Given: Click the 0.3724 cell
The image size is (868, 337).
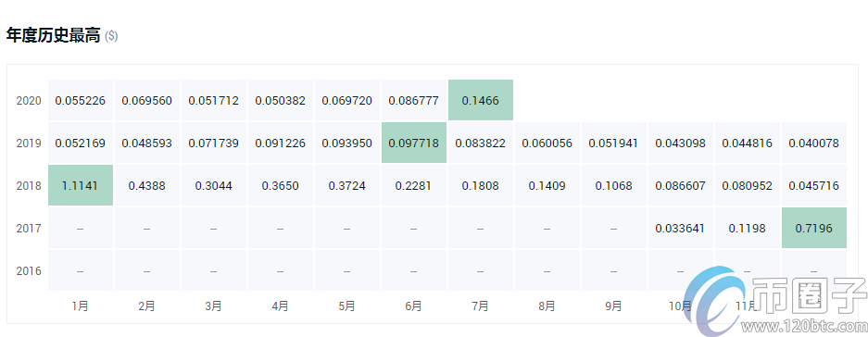Looking at the screenshot, I should 347,185.
